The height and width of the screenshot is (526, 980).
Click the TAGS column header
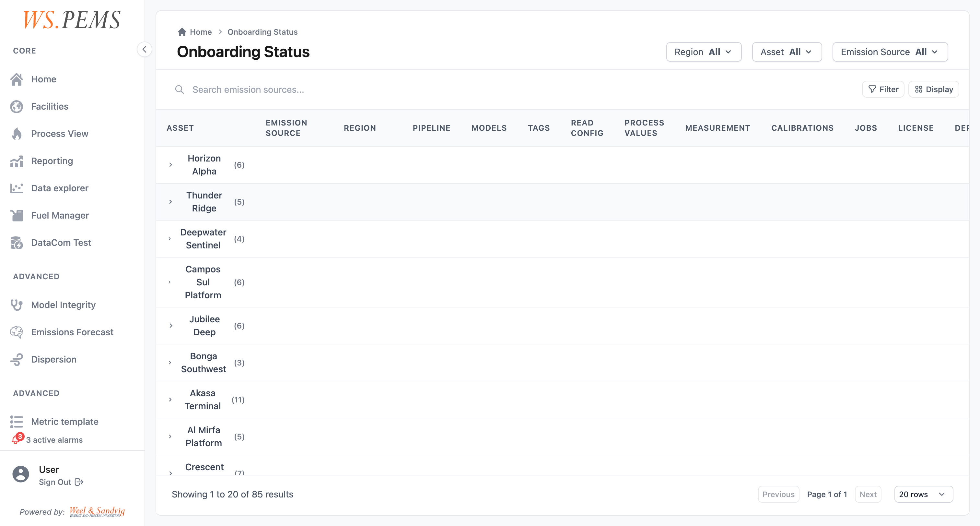pyautogui.click(x=539, y=128)
